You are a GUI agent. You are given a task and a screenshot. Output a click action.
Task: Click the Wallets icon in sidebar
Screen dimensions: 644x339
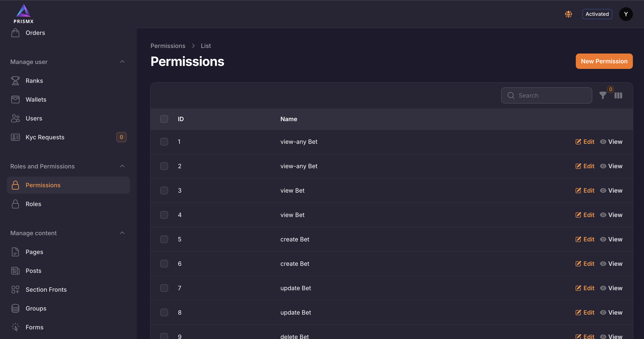point(15,100)
